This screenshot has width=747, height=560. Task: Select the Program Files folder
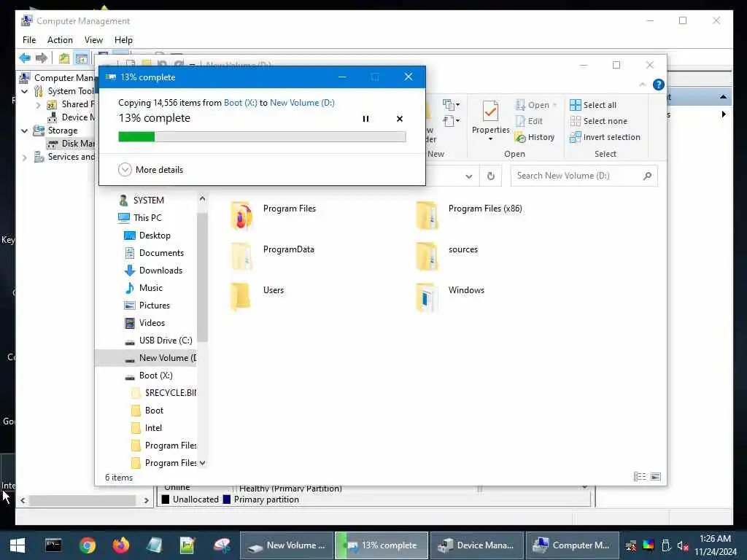(x=274, y=215)
